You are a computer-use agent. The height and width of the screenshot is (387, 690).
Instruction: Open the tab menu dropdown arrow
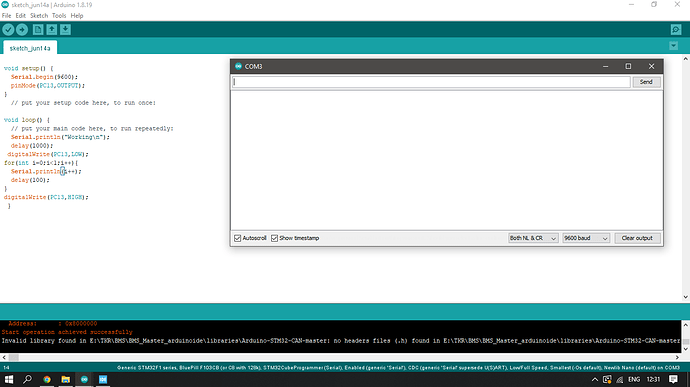673,46
